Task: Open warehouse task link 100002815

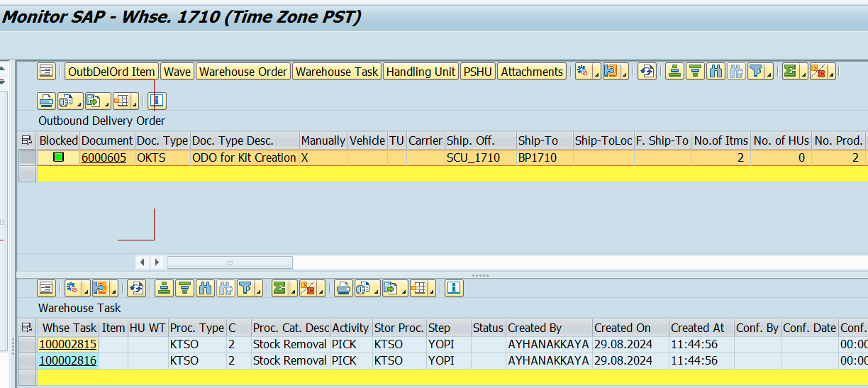Action: [67, 344]
